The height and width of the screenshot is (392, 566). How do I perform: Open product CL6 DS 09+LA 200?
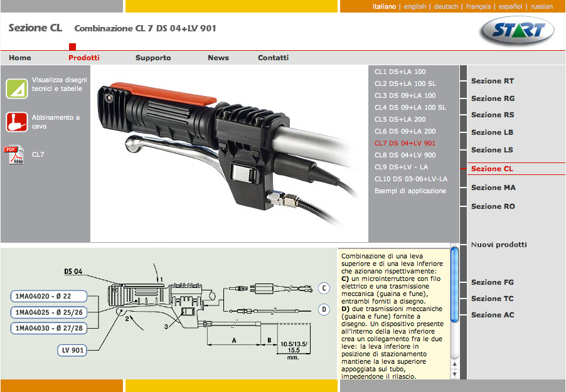point(405,131)
